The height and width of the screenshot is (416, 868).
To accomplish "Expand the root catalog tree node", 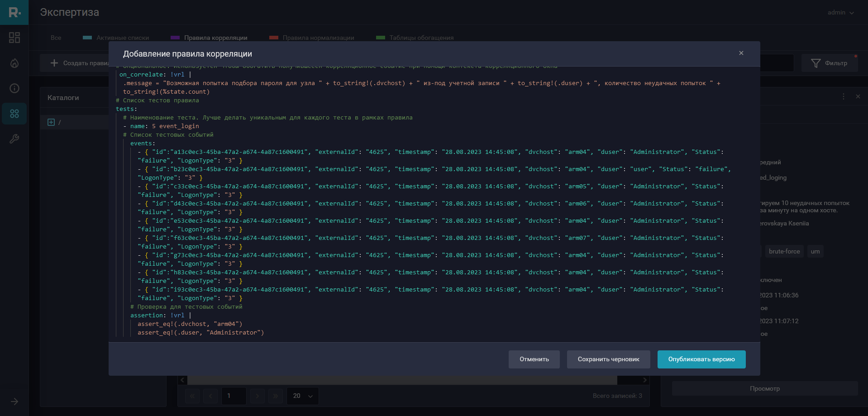I will pyautogui.click(x=51, y=122).
